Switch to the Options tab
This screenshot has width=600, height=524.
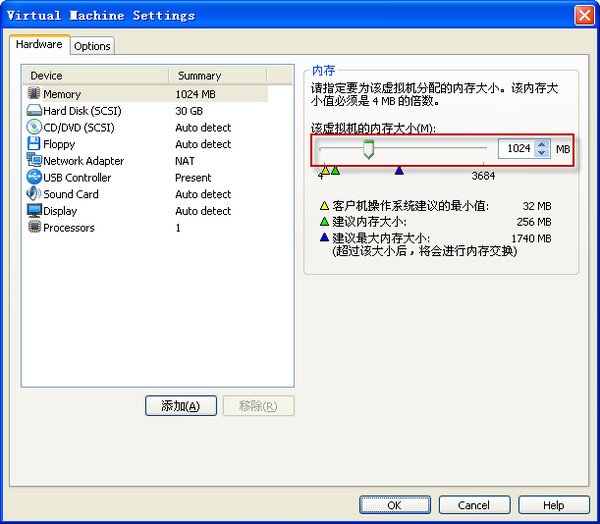coord(92,46)
